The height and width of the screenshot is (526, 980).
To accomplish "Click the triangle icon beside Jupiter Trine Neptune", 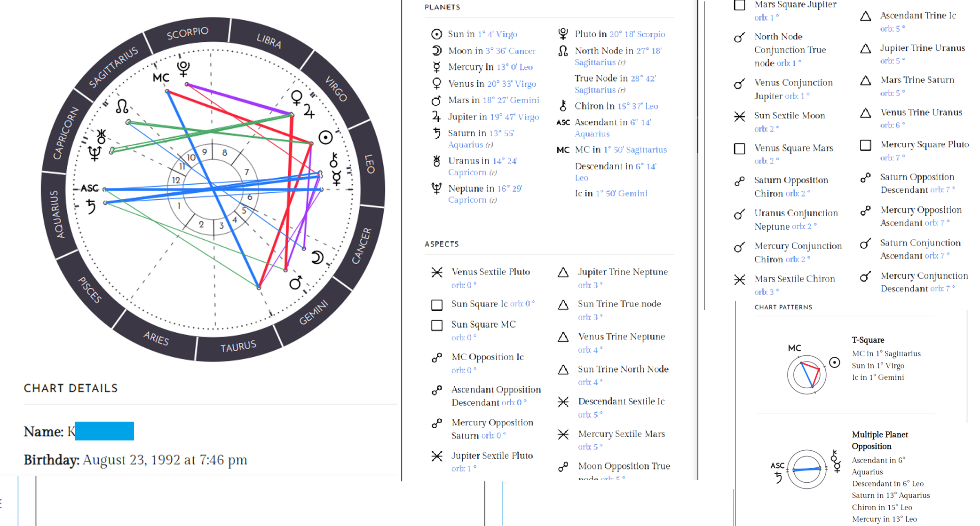I will click(563, 272).
